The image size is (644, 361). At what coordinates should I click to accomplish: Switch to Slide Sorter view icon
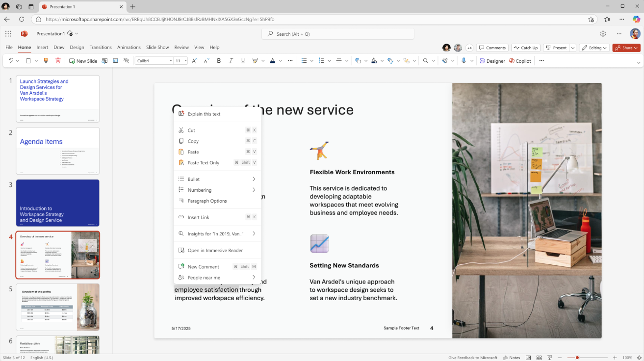pos(539,358)
